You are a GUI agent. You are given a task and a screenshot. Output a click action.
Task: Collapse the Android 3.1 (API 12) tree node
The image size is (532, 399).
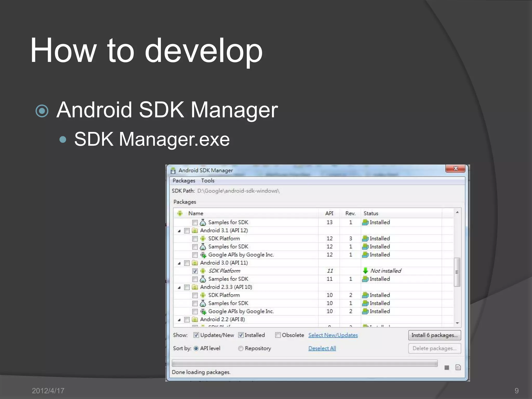[179, 231]
